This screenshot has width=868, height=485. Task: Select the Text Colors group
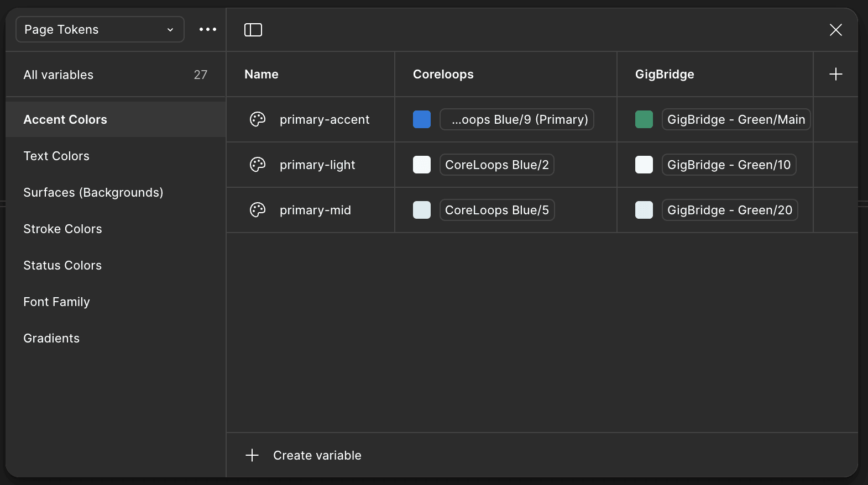pos(56,156)
